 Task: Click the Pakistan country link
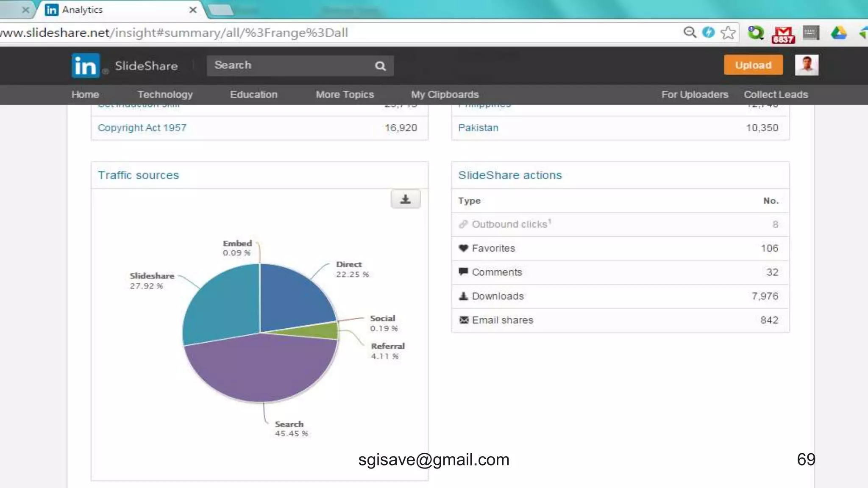point(478,128)
